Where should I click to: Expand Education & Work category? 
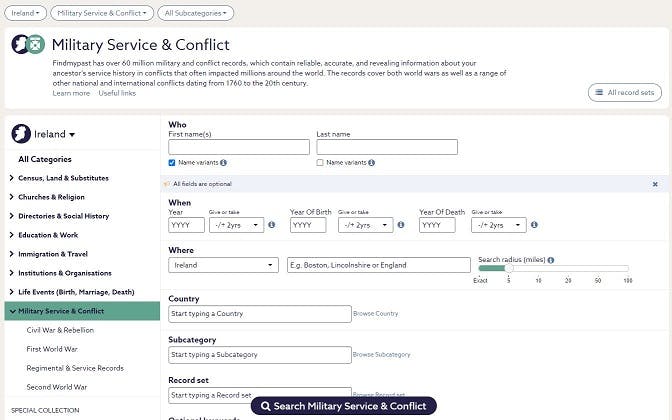click(12, 235)
